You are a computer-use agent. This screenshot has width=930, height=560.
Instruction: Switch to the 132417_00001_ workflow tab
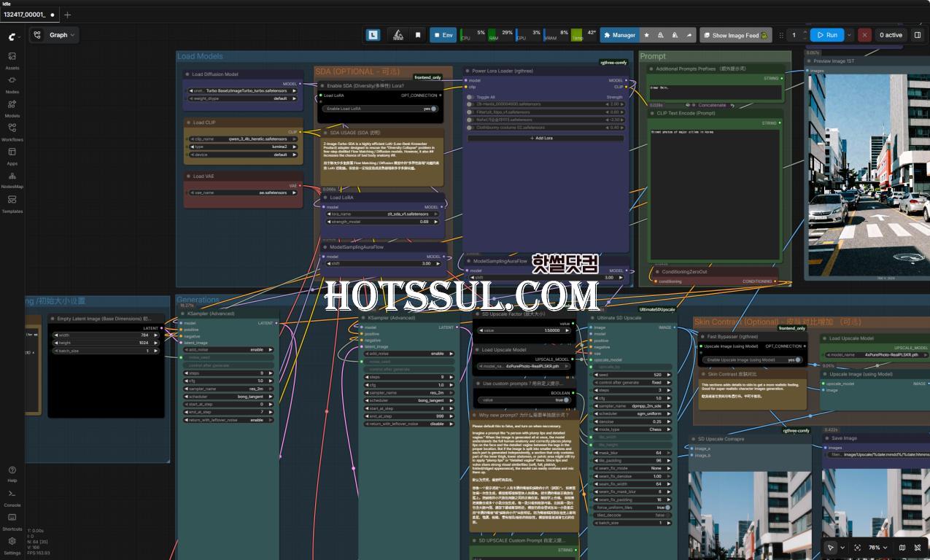pyautogui.click(x=25, y=15)
